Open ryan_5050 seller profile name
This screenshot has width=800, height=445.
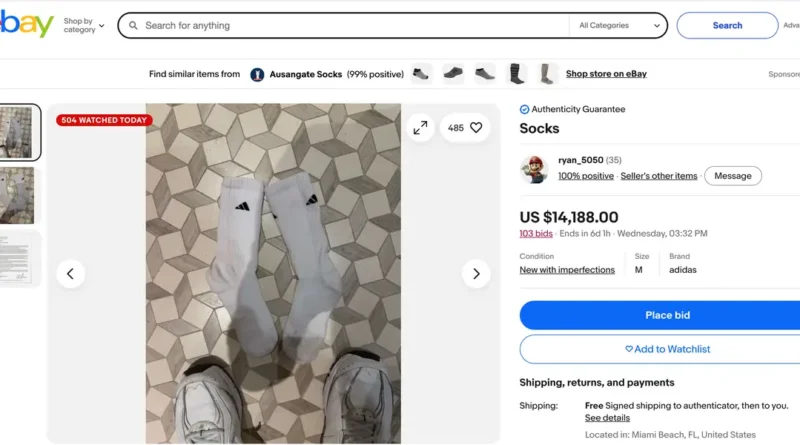tap(581, 160)
